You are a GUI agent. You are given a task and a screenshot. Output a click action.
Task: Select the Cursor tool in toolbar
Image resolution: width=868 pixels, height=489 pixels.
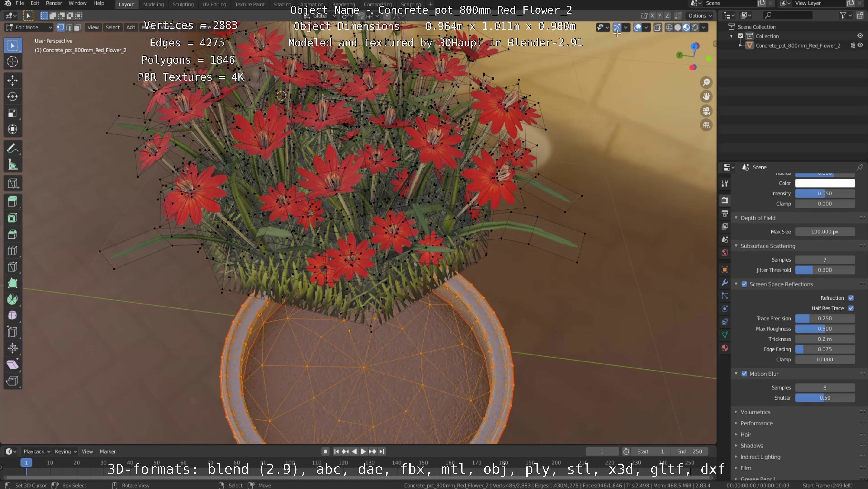pos(13,62)
